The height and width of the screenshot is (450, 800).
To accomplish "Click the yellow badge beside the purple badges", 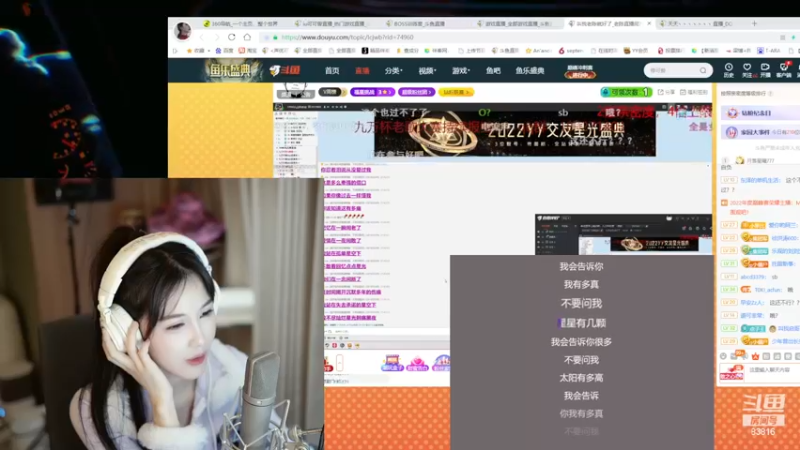I will tap(456, 92).
